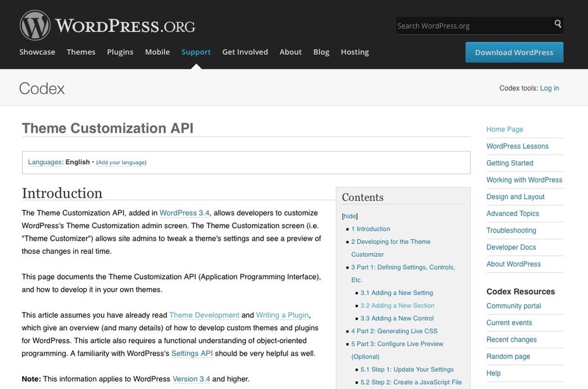Jump to 4 Part 2: Generating Live CSS
The height and width of the screenshot is (389, 588).
click(x=394, y=331)
